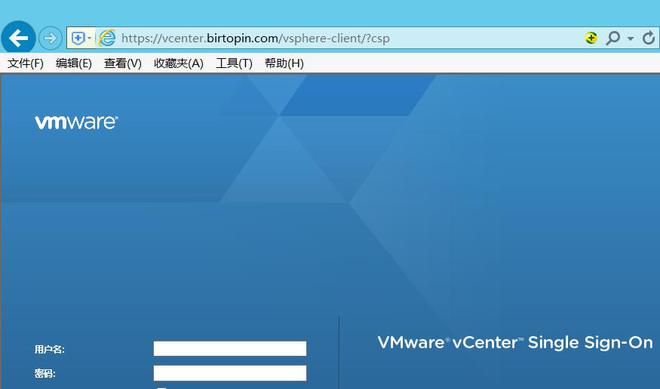The image size is (660, 389).
Task: Click the vmware logo
Action: pyautogui.click(x=76, y=122)
